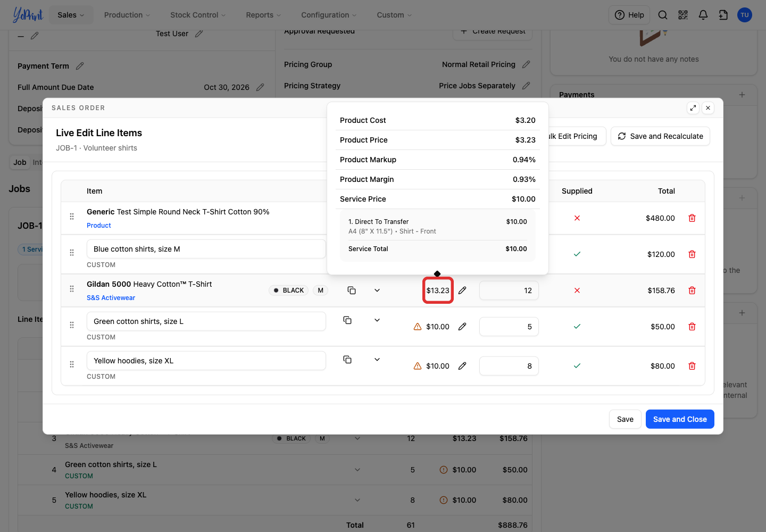Edit the $10.00 price for Green cotton shirts
The height and width of the screenshot is (532, 766).
click(462, 327)
